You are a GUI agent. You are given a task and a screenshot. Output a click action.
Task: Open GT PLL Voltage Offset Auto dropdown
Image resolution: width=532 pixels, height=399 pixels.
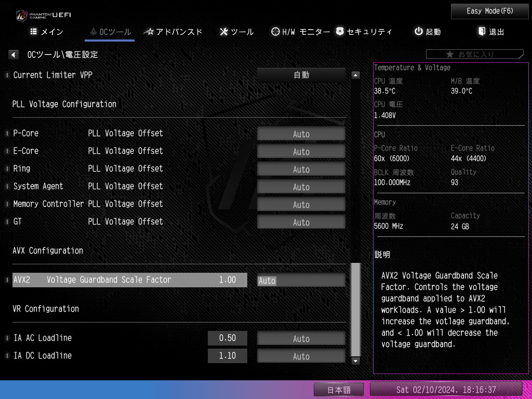(x=301, y=222)
